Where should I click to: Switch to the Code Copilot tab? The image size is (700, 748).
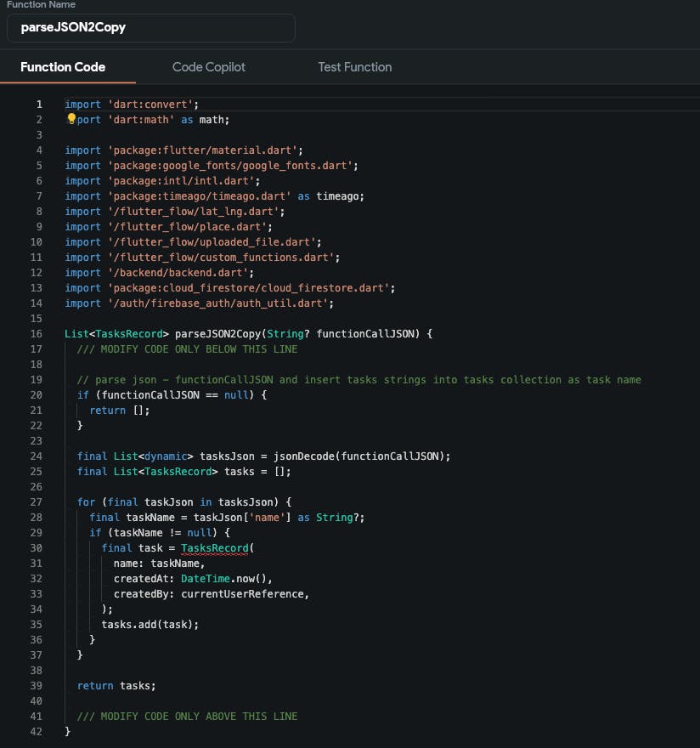click(208, 67)
